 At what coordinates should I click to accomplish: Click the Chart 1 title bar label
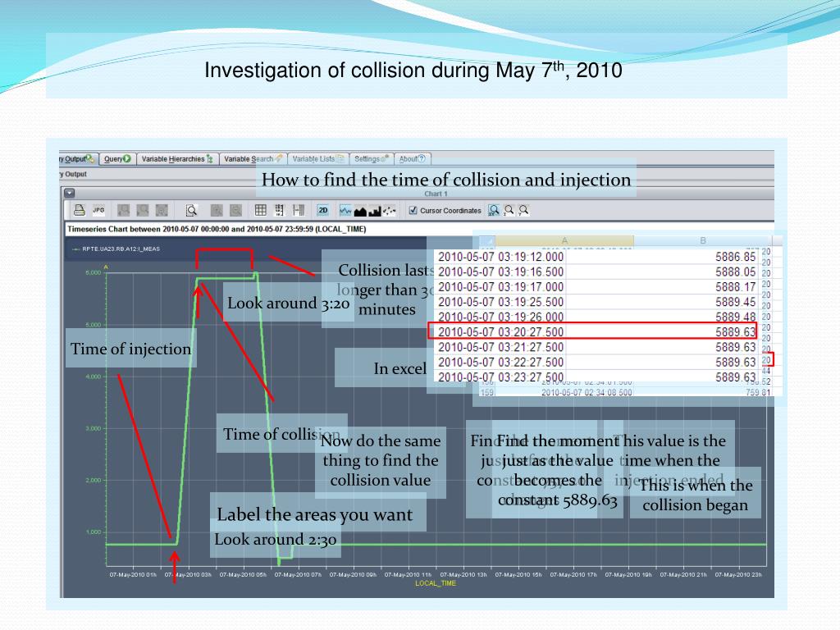436,194
